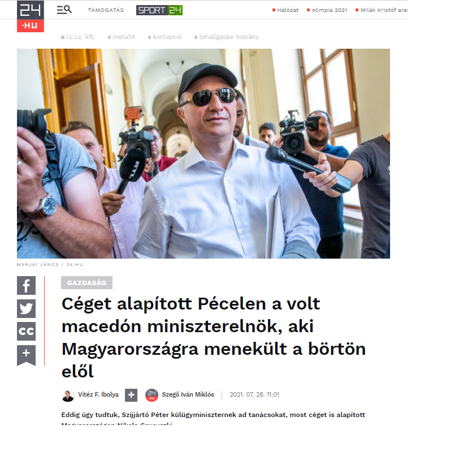Open the menu search icon
Screen dimensions: 476x451
click(64, 10)
